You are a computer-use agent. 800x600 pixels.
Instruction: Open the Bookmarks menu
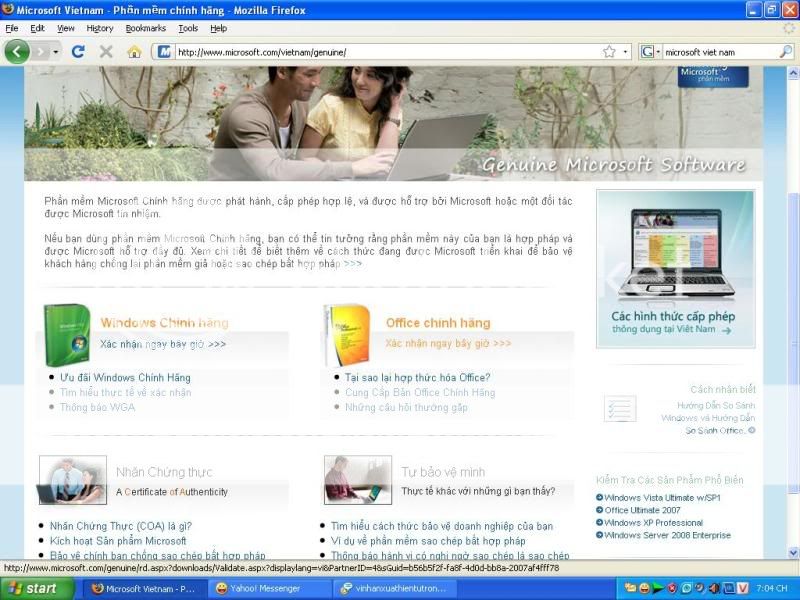pos(145,29)
